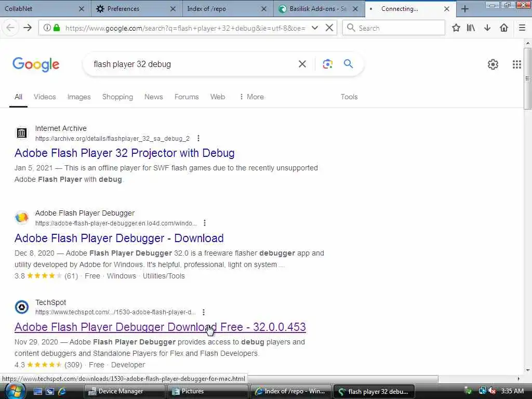Open Adobe Flash Player Debugger Download Free 32.0.0.453

click(160, 327)
